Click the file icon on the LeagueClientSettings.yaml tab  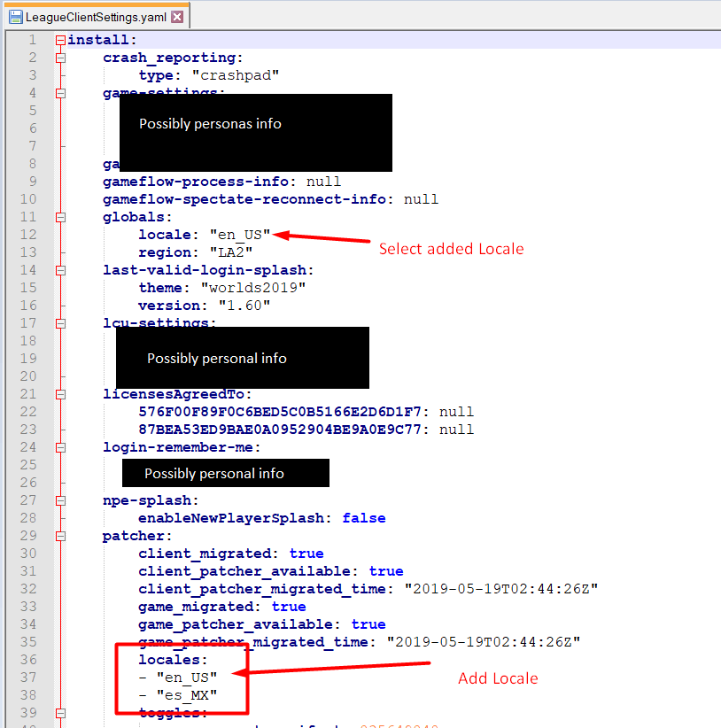15,17
